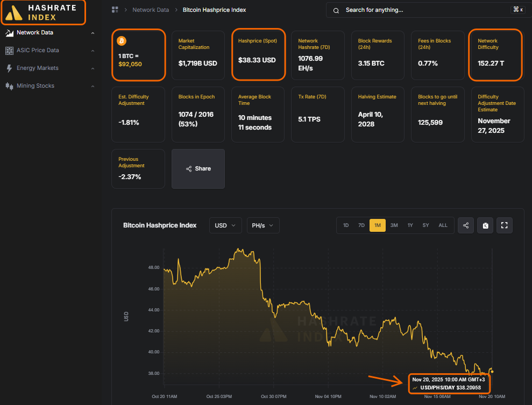Click the chart share icon button
The width and height of the screenshot is (532, 405).
click(x=465, y=225)
